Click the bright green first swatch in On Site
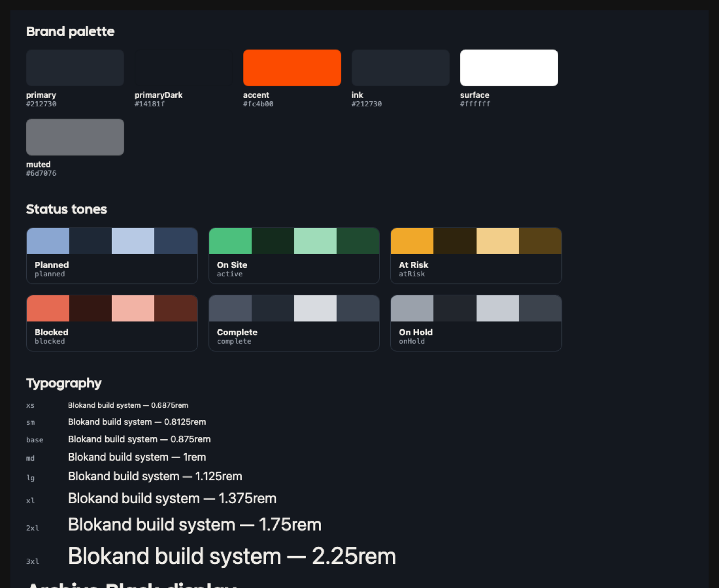 click(230, 241)
